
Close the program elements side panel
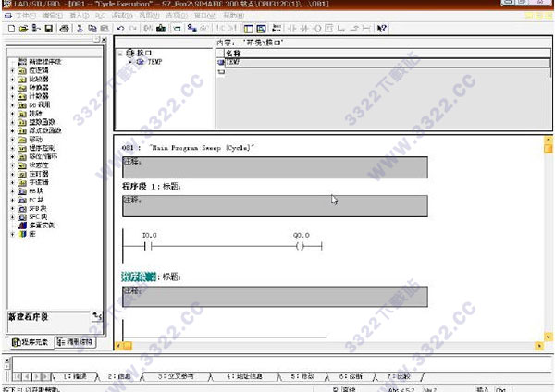pos(104,40)
